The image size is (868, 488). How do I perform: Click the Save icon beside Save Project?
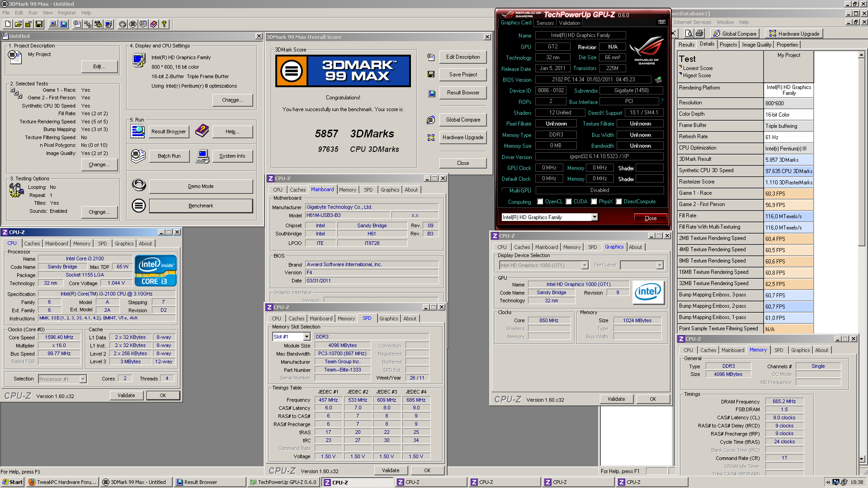(x=431, y=74)
